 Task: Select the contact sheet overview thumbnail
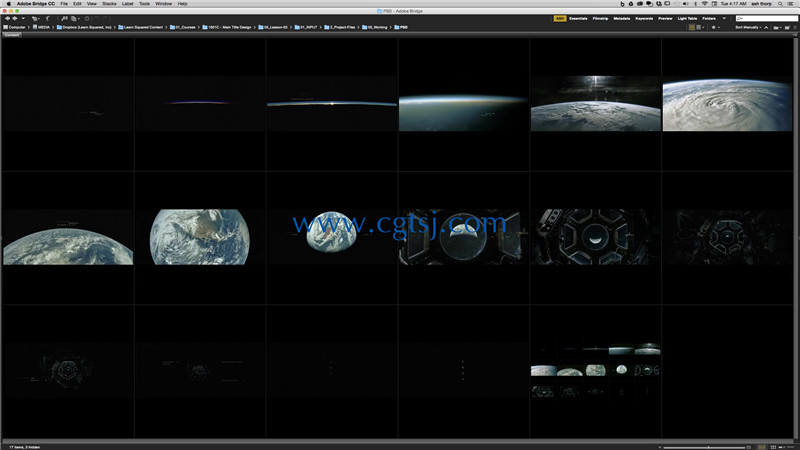coord(595,371)
